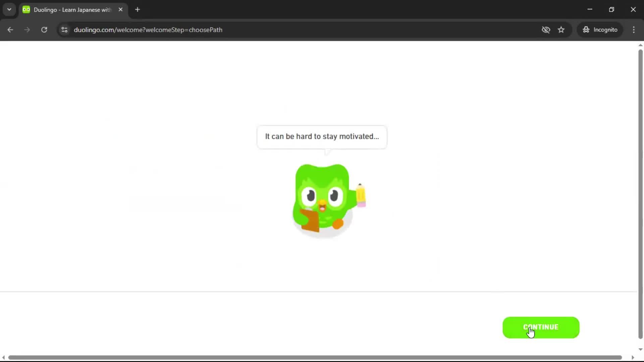Click the back navigation arrow

tap(10, 29)
